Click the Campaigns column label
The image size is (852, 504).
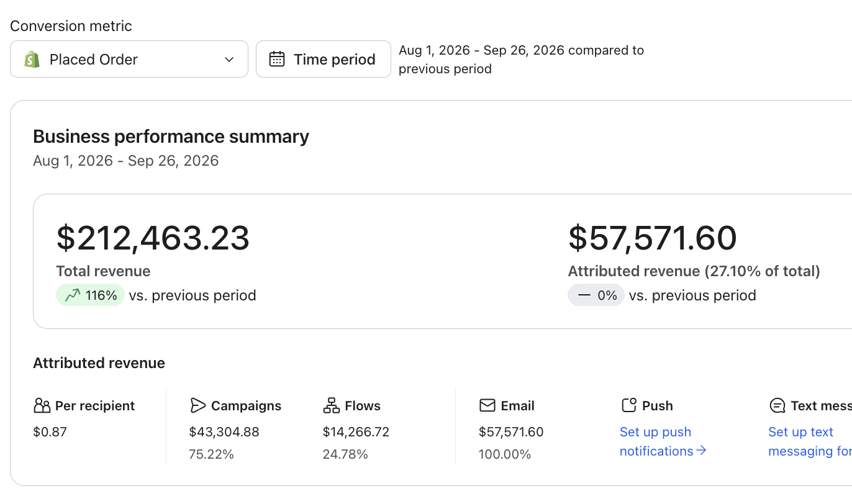pos(246,406)
